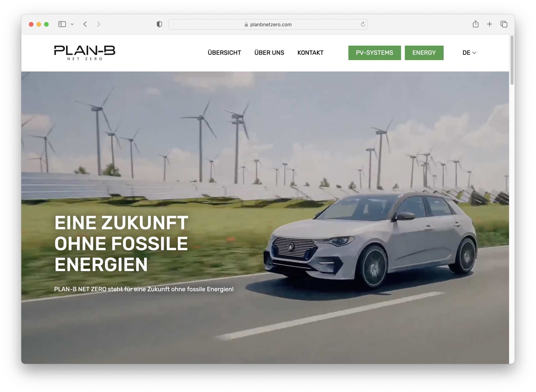Viewport: 536px width, 392px height.
Task: Open the Share sheet icon
Action: pos(475,24)
